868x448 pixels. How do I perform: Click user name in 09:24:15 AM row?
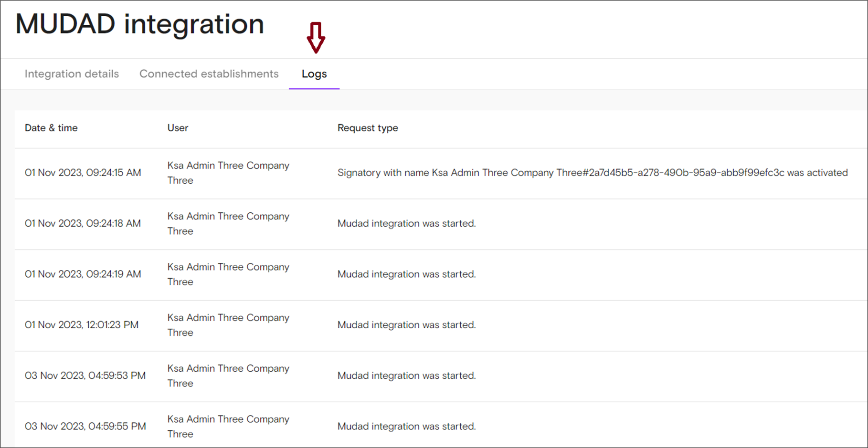point(228,173)
